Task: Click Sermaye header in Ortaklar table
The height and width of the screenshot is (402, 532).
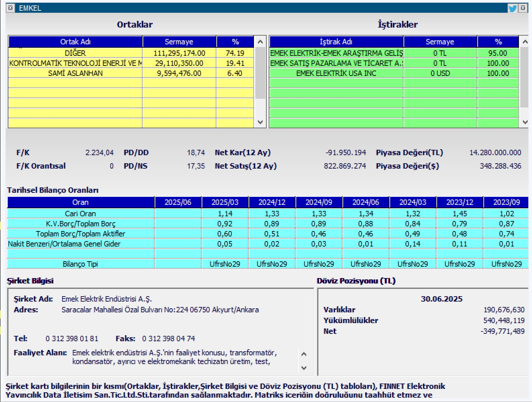Action: (x=179, y=42)
